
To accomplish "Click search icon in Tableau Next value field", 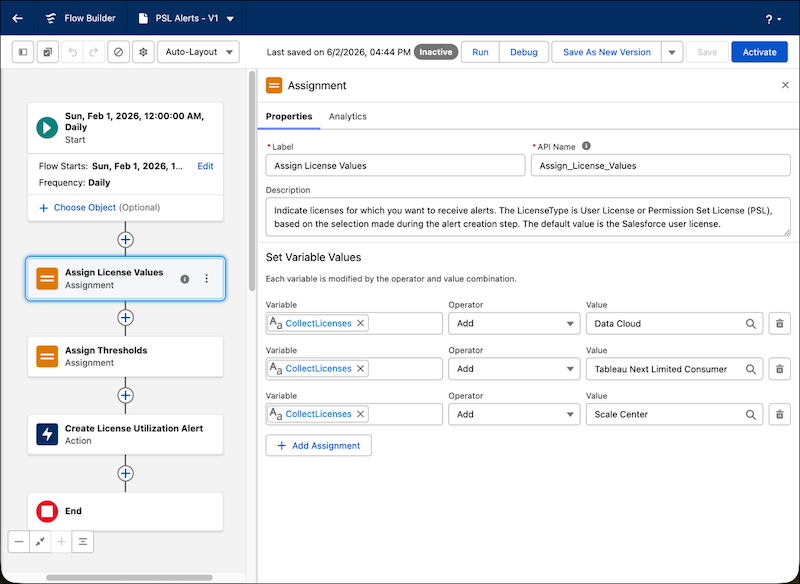I will tap(751, 369).
